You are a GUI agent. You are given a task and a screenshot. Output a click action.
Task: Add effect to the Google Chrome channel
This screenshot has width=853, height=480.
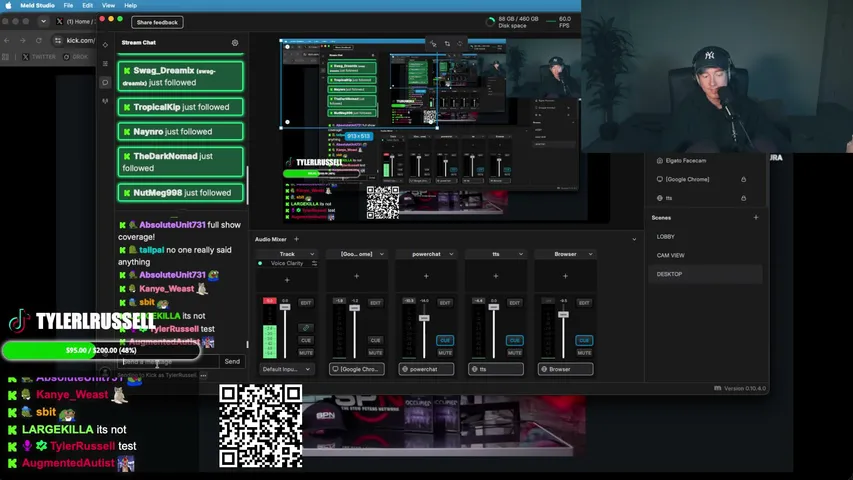click(356, 276)
